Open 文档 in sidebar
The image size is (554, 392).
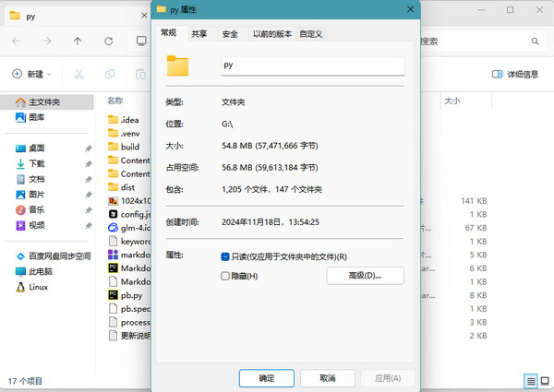pos(30,179)
